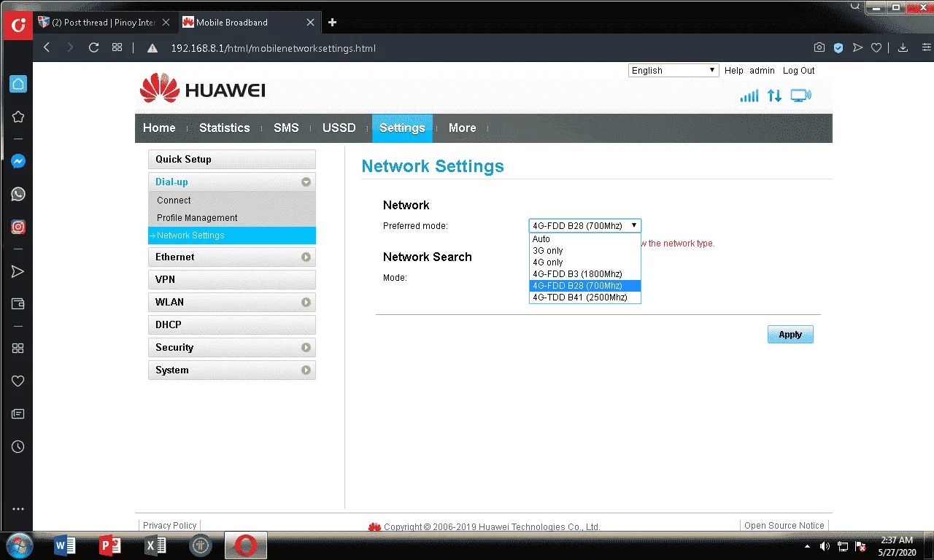This screenshot has width=934, height=560.
Task: Switch to Post thread browser tab
Action: (x=104, y=23)
